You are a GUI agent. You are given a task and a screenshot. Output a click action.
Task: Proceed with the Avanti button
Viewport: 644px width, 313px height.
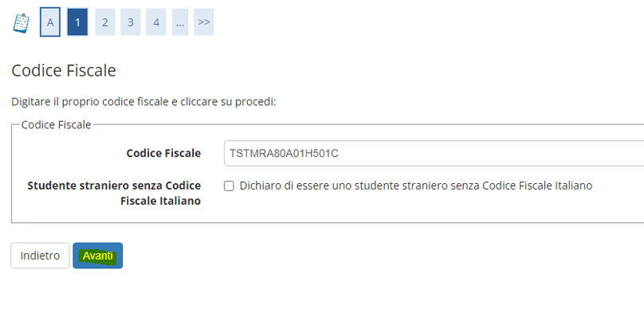pos(98,256)
